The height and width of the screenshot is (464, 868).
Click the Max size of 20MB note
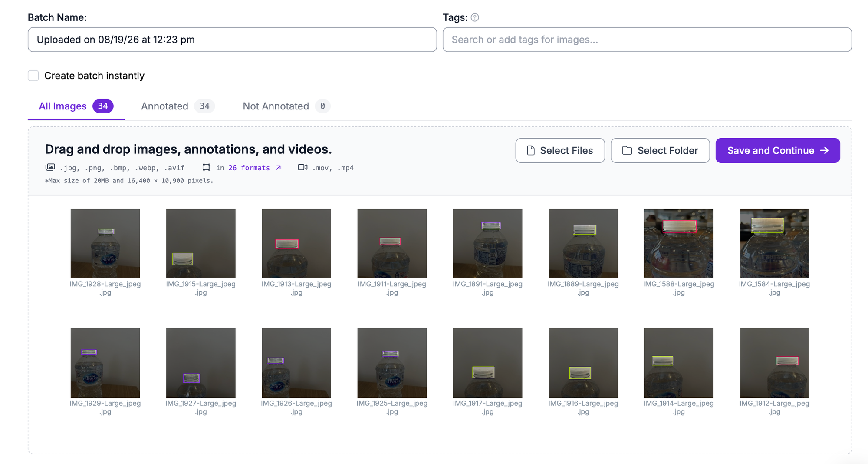pyautogui.click(x=129, y=181)
